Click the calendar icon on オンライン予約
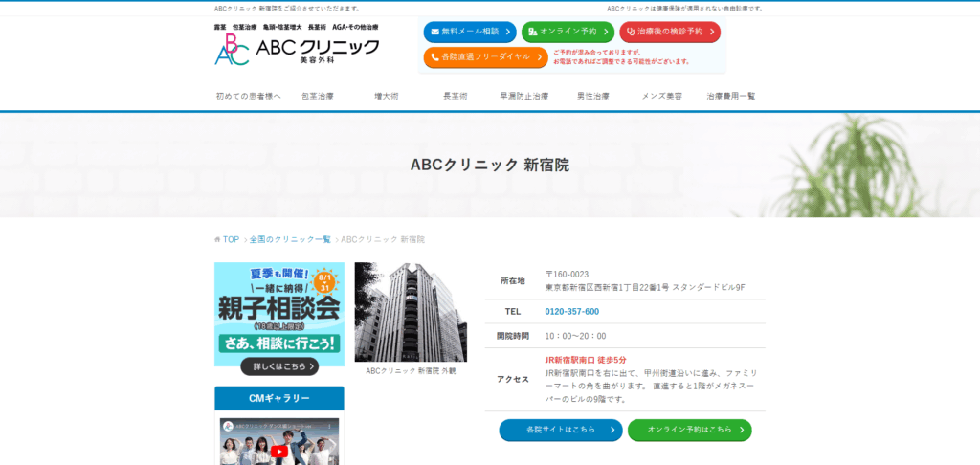980x465 pixels. 533,32
